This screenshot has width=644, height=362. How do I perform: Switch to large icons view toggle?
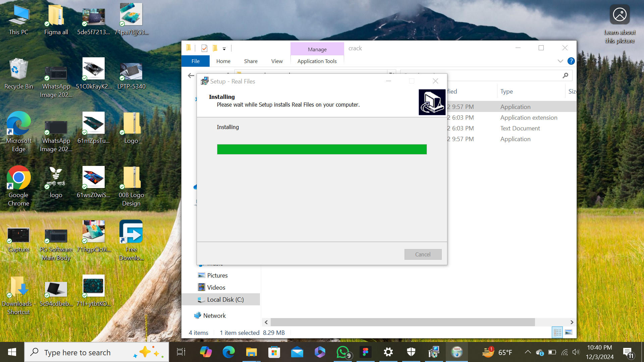pyautogui.click(x=569, y=332)
